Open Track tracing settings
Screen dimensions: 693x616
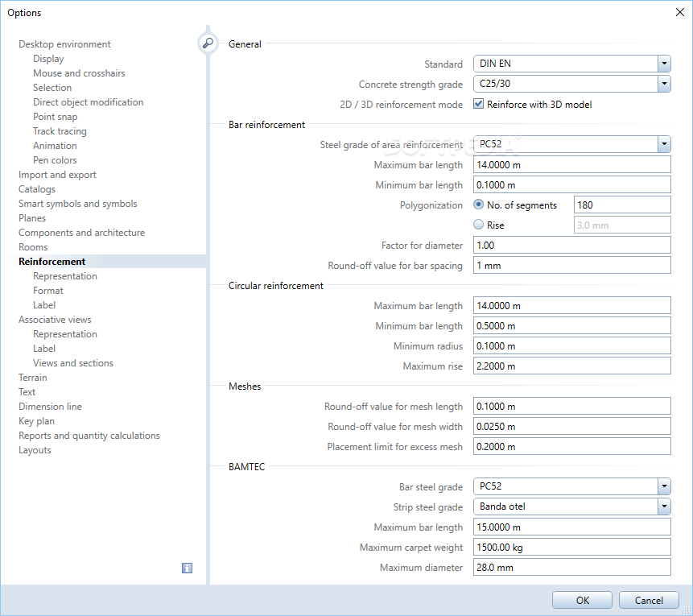[x=60, y=131]
